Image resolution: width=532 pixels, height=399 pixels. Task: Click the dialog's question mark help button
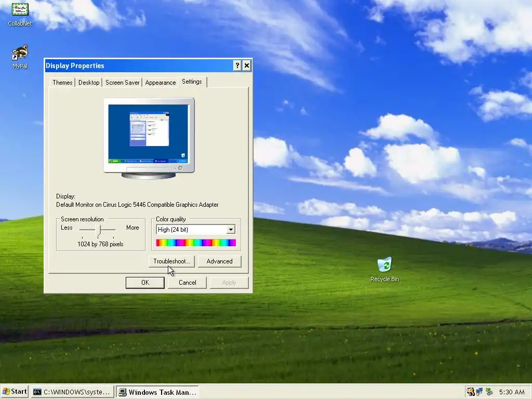tap(237, 65)
